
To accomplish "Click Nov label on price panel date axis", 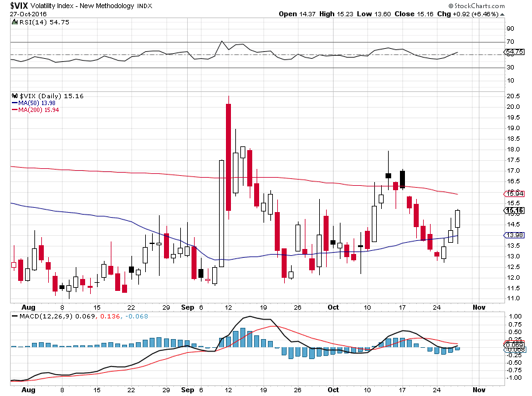I will pos(479,307).
